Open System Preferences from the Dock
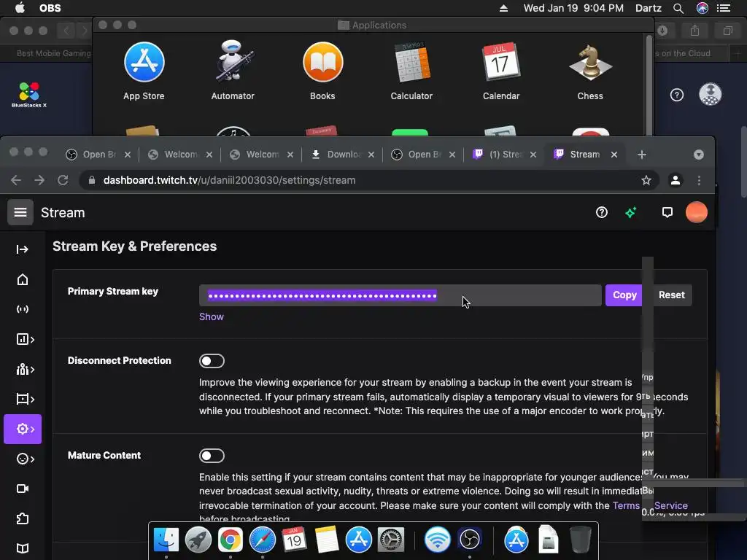747x560 pixels. click(391, 540)
